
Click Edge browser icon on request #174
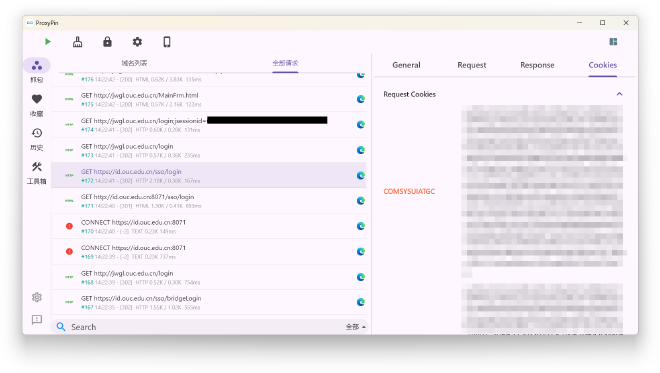(x=361, y=125)
